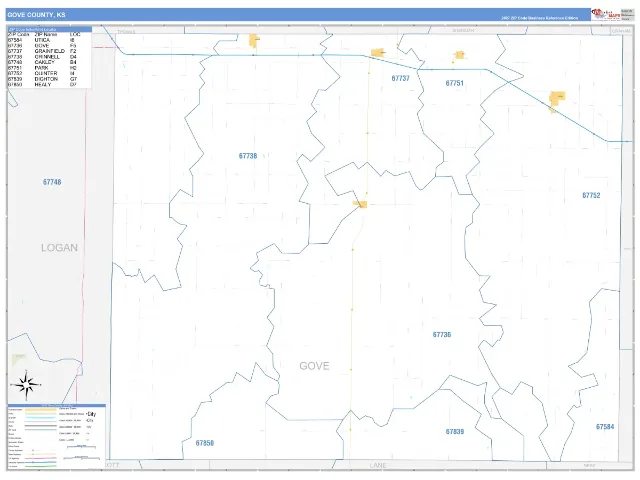This screenshot has height=480, width=640.
Task: Click the SHERIDAN county label at the top edge
Action: click(x=463, y=31)
